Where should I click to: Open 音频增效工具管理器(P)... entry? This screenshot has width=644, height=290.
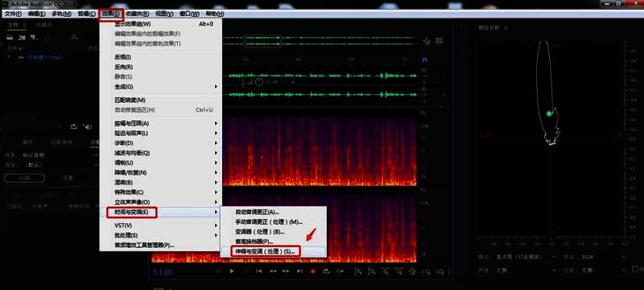(x=160, y=245)
